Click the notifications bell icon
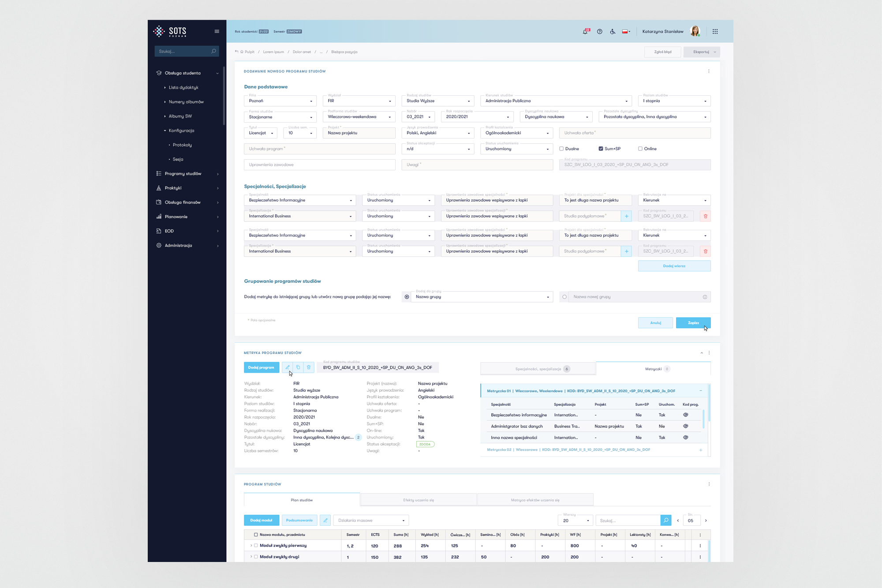 pos(585,31)
